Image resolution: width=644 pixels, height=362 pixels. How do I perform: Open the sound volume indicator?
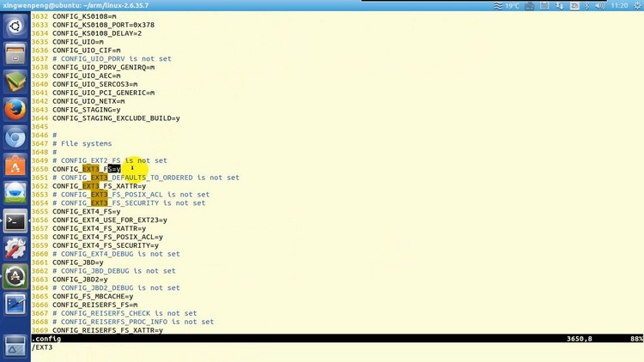pyautogui.click(x=599, y=6)
